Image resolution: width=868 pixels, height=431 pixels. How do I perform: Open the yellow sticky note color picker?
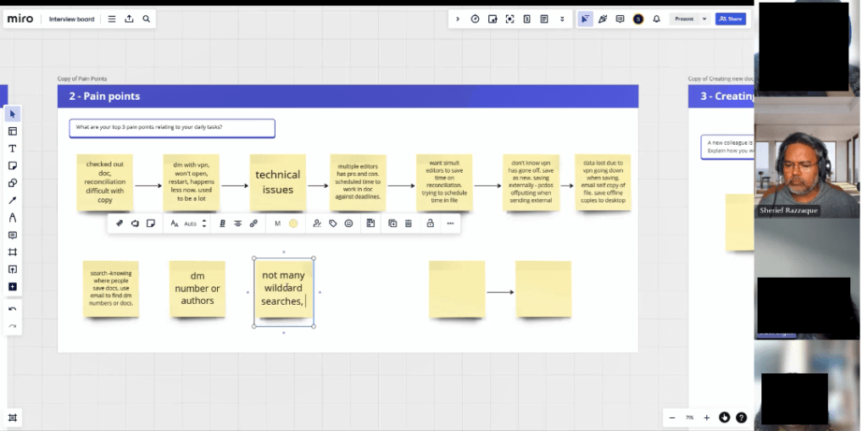(x=293, y=224)
